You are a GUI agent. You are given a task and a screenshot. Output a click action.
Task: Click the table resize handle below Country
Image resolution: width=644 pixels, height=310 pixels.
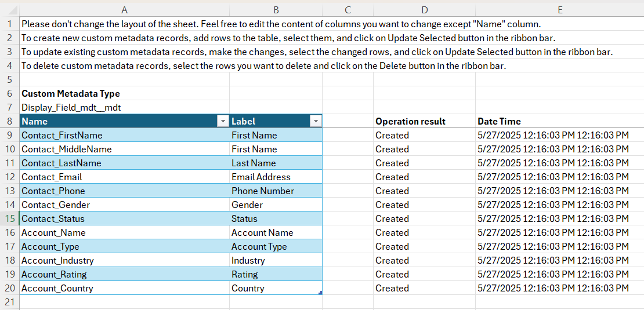coord(320,293)
